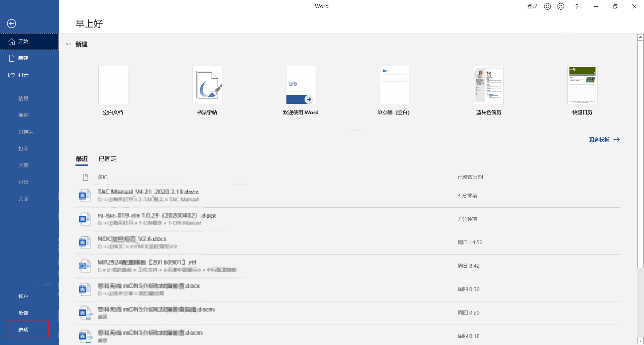The image size is (644, 345).
Task: Sort by 已修改日期 column header
Action: [x=470, y=177]
